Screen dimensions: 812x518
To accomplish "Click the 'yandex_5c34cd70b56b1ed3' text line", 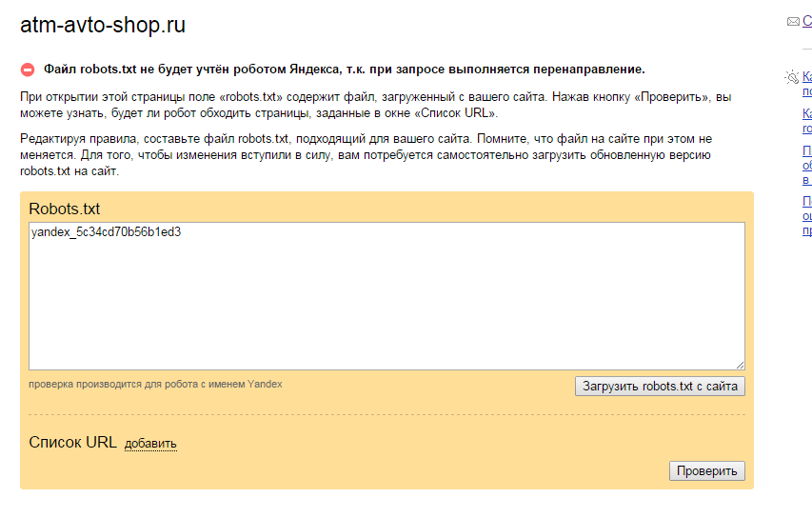I will click(x=106, y=231).
